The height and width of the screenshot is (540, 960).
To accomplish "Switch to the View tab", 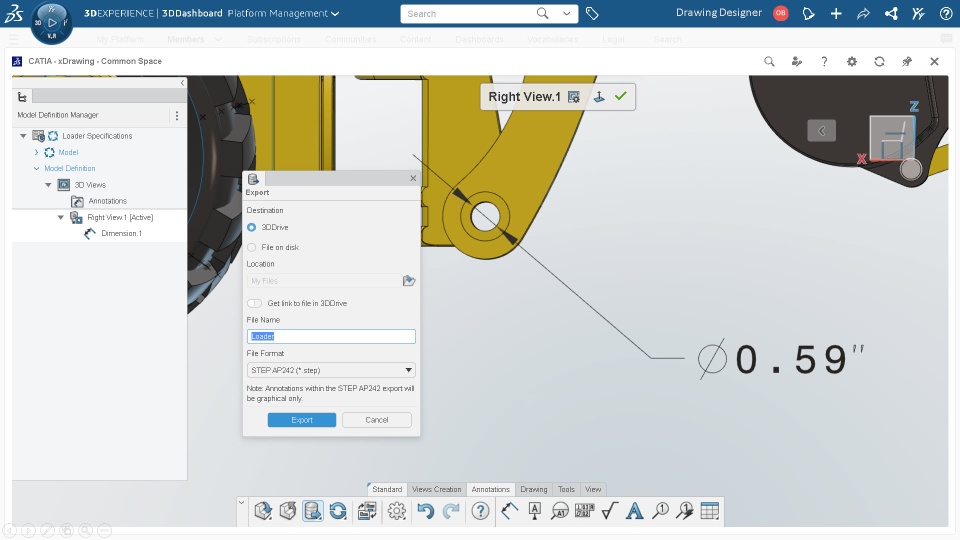I will (593, 489).
